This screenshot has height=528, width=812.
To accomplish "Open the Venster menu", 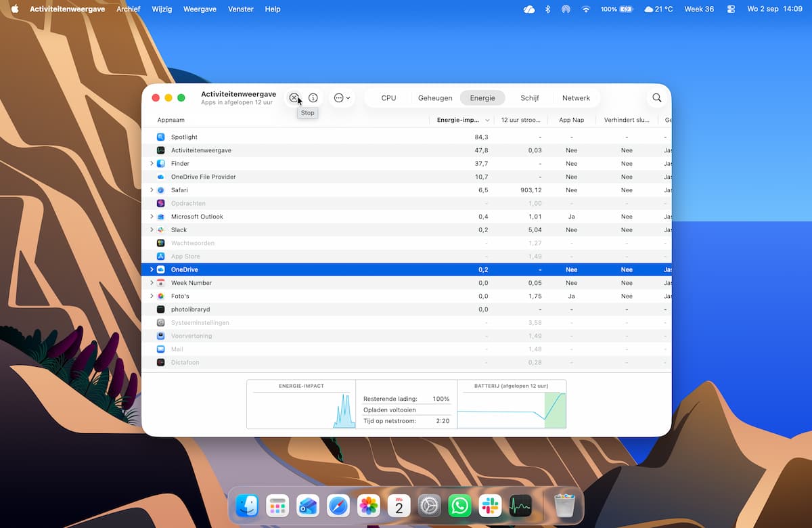I will pos(241,9).
